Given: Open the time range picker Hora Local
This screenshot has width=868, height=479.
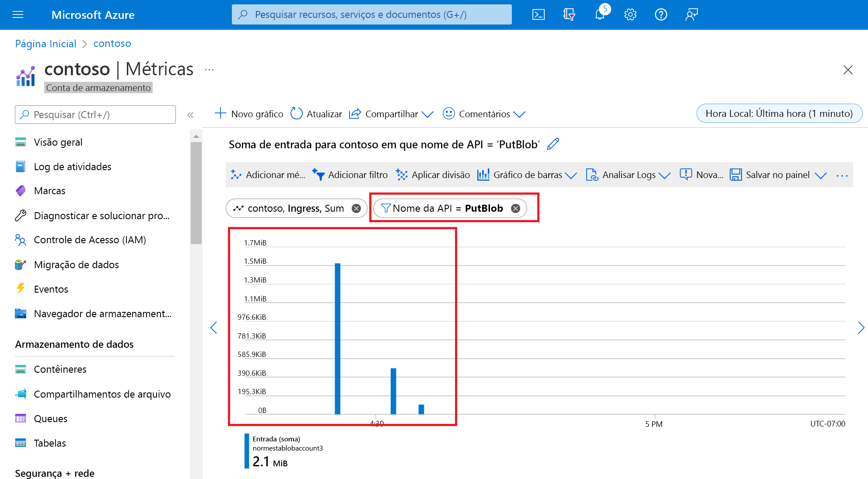Looking at the screenshot, I should click(x=779, y=114).
